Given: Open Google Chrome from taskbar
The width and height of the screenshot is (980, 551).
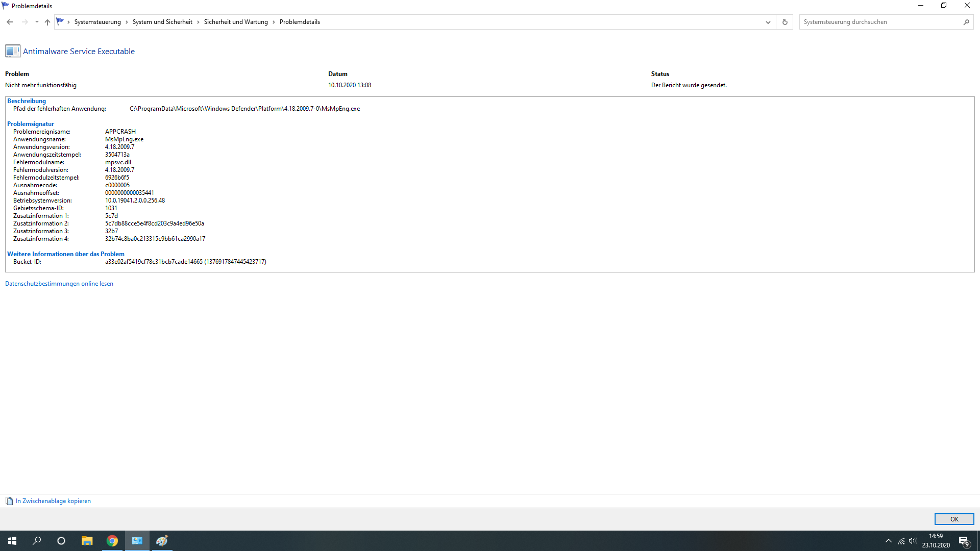Looking at the screenshot, I should (112, 541).
